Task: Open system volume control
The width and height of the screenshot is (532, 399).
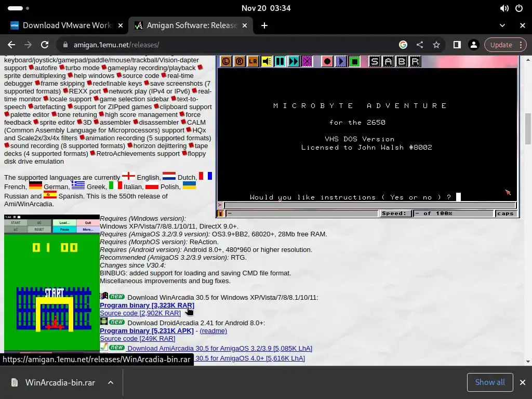Action: click(x=504, y=8)
